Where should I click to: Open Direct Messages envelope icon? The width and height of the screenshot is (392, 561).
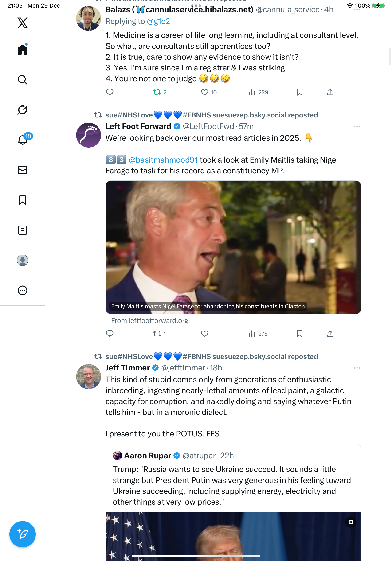23,170
